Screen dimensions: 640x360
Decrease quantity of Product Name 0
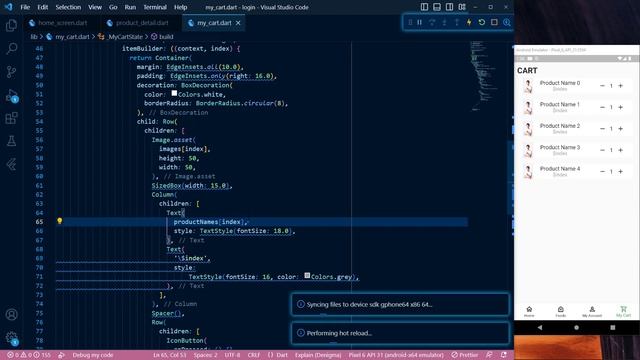coord(602,86)
